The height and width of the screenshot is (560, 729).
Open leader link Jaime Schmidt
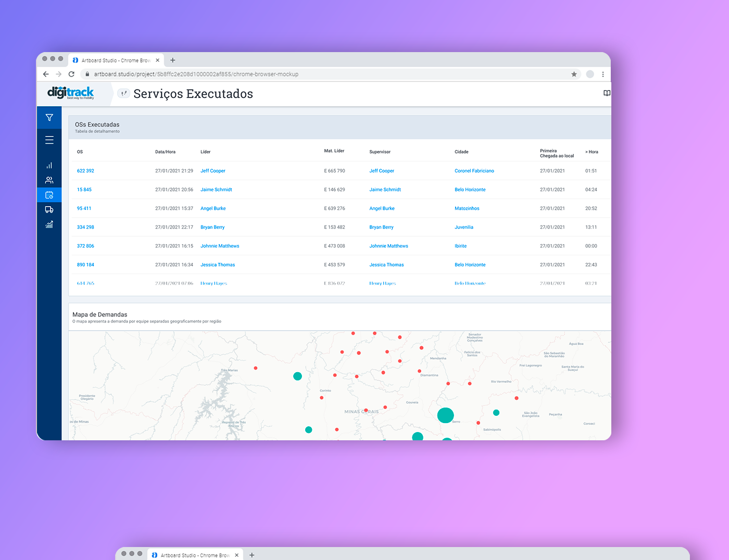(x=216, y=189)
